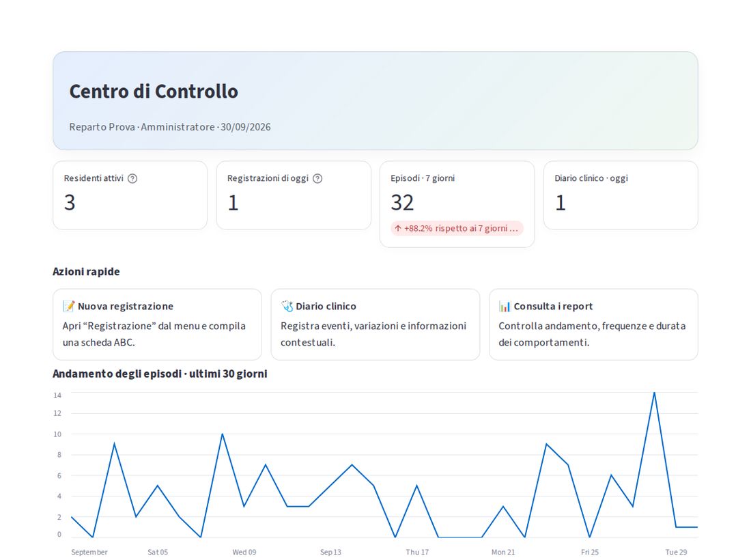
Task: Click the Residenti attivi label
Action: point(94,178)
